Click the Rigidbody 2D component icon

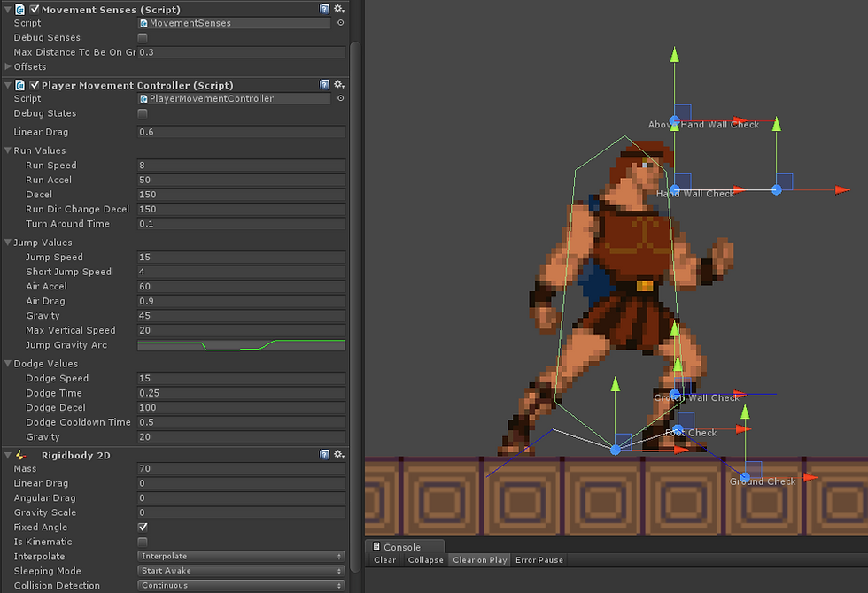(20, 455)
